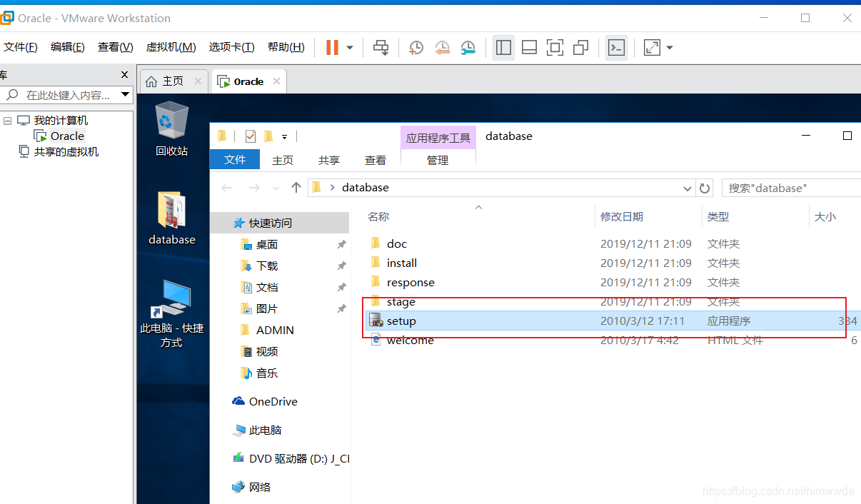Click the Unity mode icon
Viewport: 861px width, 504px height.
point(580,47)
